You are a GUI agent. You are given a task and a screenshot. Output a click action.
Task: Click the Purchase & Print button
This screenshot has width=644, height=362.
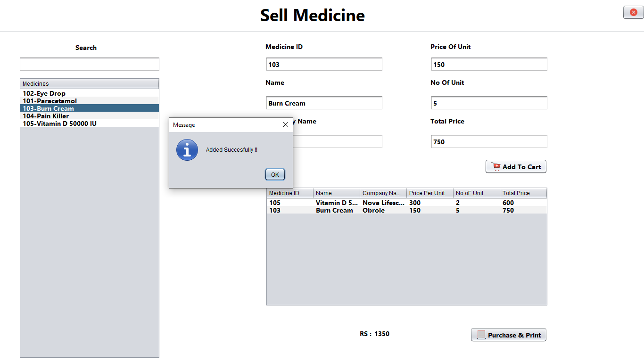508,335
